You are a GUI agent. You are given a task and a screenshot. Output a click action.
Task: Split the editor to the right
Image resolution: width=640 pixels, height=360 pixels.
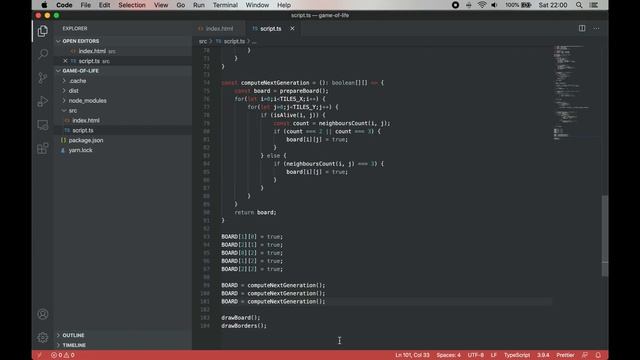[582, 28]
